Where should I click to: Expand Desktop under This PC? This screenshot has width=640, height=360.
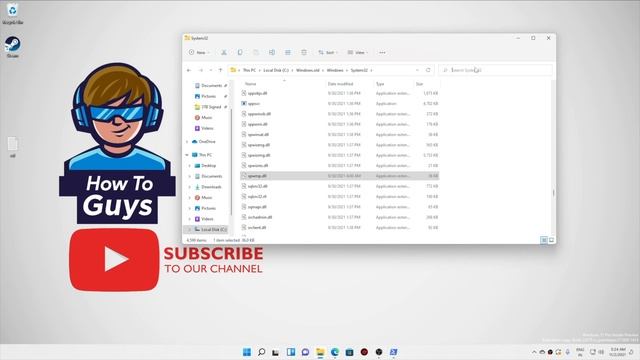click(190, 166)
